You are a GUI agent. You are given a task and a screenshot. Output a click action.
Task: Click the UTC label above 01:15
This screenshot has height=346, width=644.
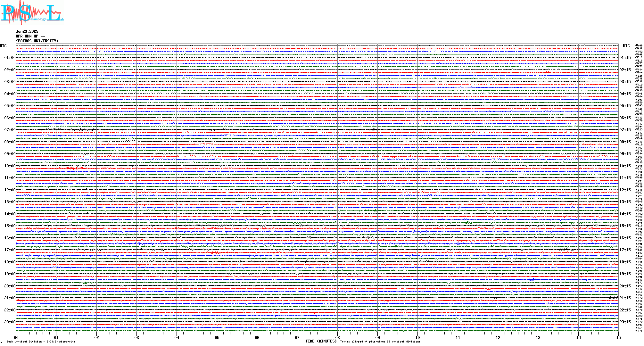(626, 46)
